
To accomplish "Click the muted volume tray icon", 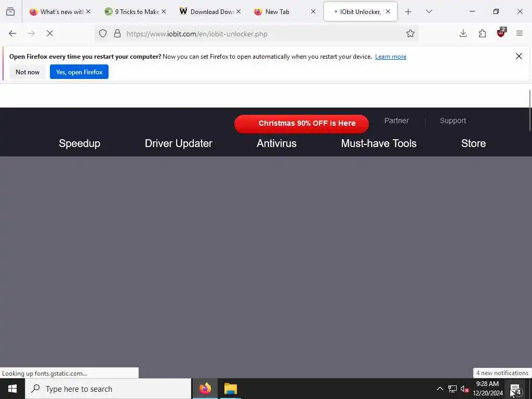I will pyautogui.click(x=464, y=389).
